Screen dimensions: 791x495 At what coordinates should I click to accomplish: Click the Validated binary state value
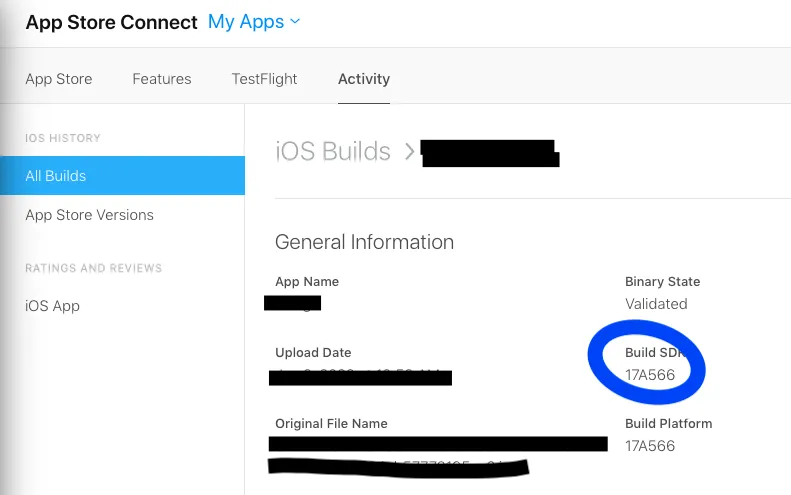click(x=656, y=304)
